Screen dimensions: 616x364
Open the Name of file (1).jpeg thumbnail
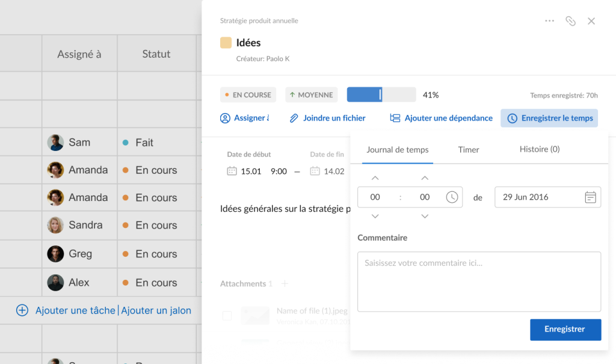coord(255,316)
